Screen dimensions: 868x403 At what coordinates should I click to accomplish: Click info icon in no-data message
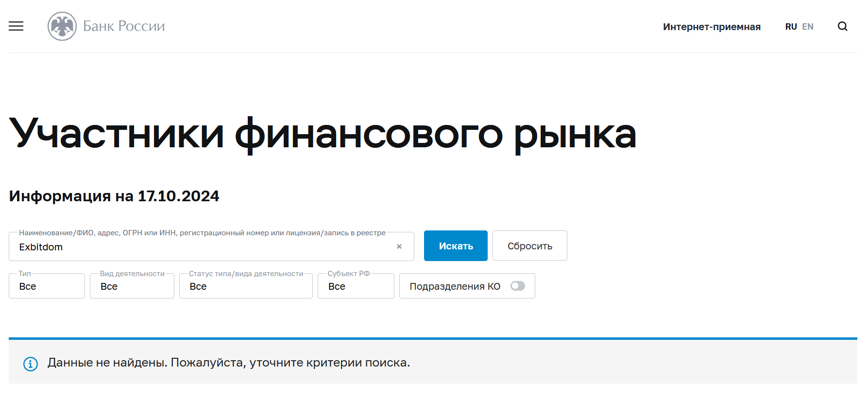click(31, 364)
